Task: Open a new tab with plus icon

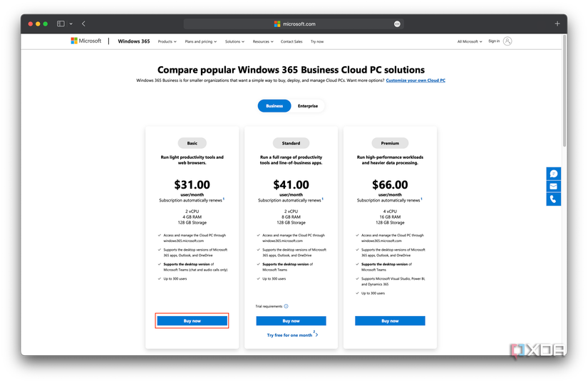Action: [557, 23]
